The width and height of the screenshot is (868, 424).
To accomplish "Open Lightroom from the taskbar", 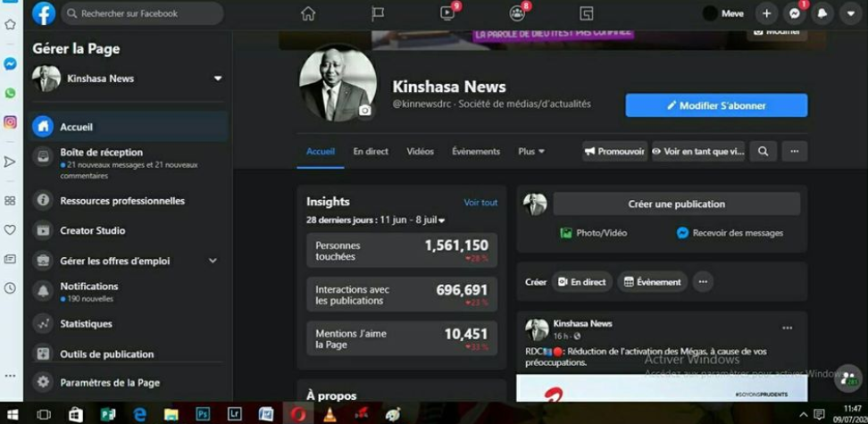I will [x=235, y=414].
